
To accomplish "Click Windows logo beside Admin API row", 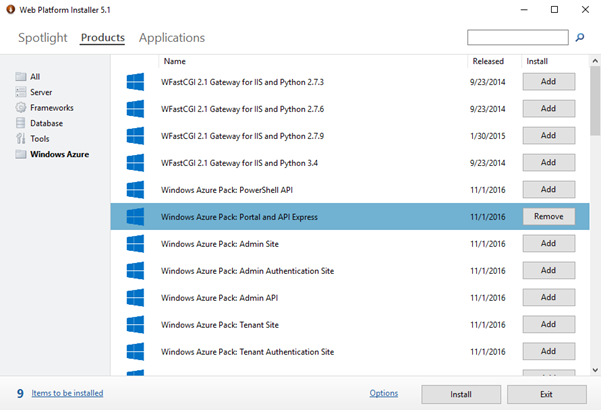I will coord(135,297).
